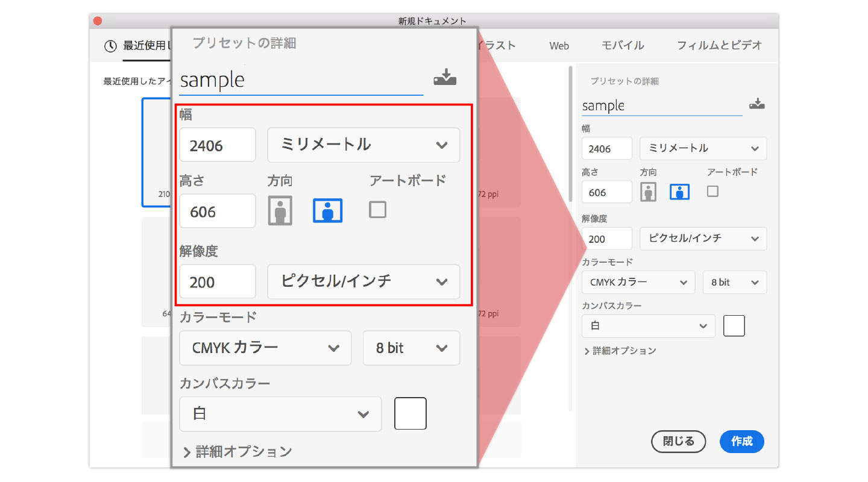The width and height of the screenshot is (868, 482).
Task: Click the 作成 create button
Action: [741, 442]
